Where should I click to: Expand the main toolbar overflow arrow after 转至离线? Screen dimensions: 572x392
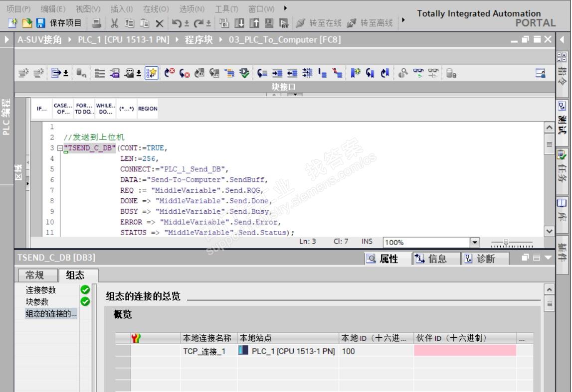[403, 19]
